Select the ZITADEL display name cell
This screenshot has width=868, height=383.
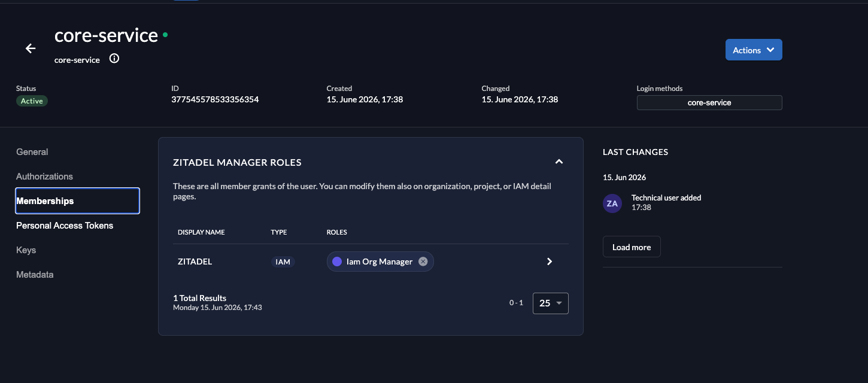(195, 262)
